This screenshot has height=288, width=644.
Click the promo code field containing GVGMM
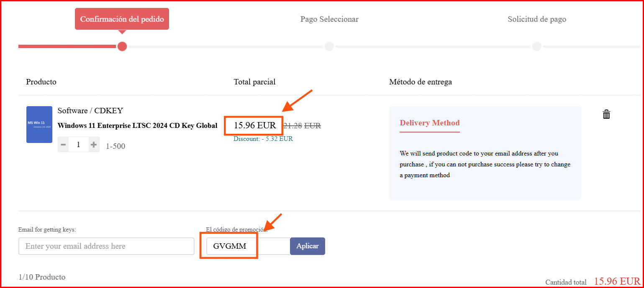[248, 246]
